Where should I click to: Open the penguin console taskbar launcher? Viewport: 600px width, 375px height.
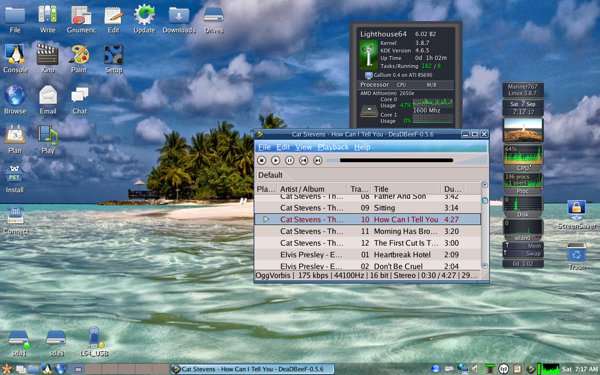tap(47, 369)
